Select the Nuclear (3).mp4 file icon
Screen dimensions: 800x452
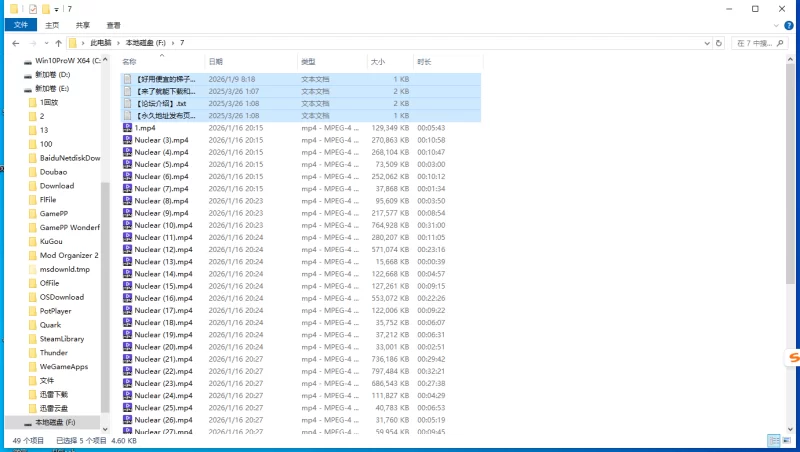(128, 140)
